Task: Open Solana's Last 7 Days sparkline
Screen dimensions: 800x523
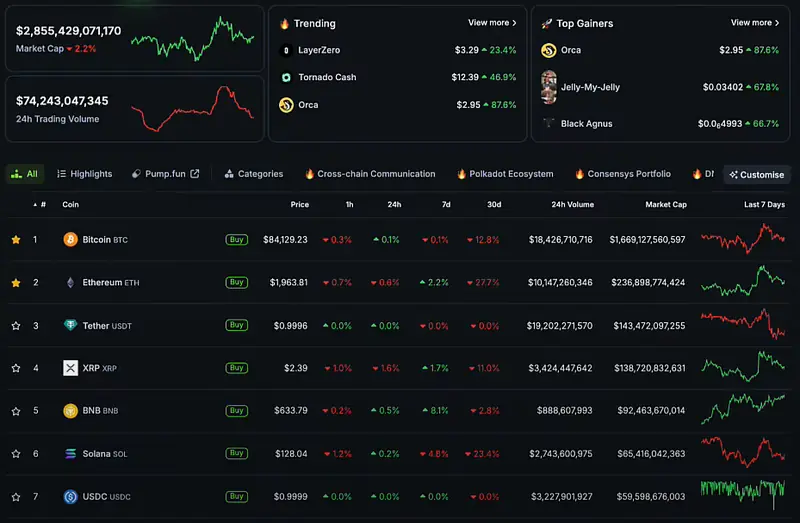Action: (x=743, y=452)
